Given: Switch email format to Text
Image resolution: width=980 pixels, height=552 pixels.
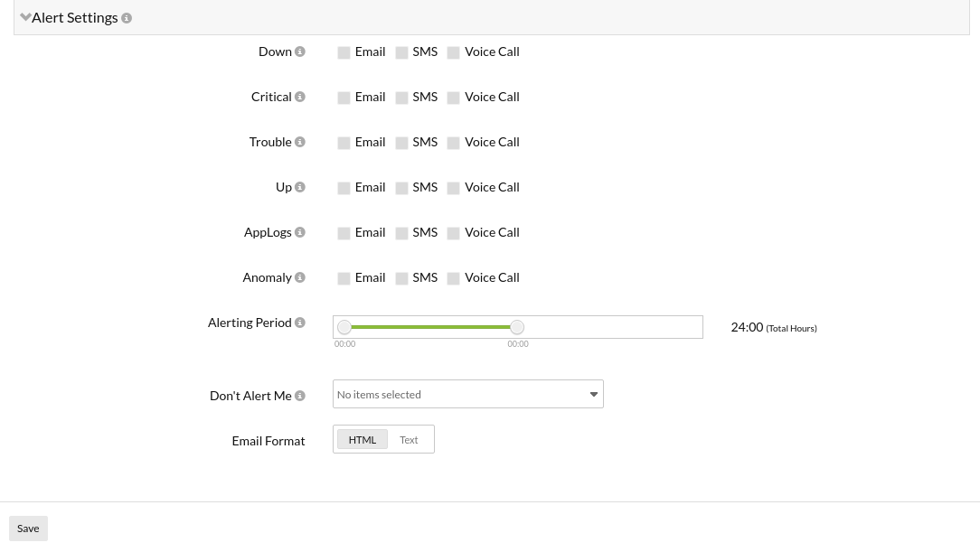Looking at the screenshot, I should [x=409, y=440].
